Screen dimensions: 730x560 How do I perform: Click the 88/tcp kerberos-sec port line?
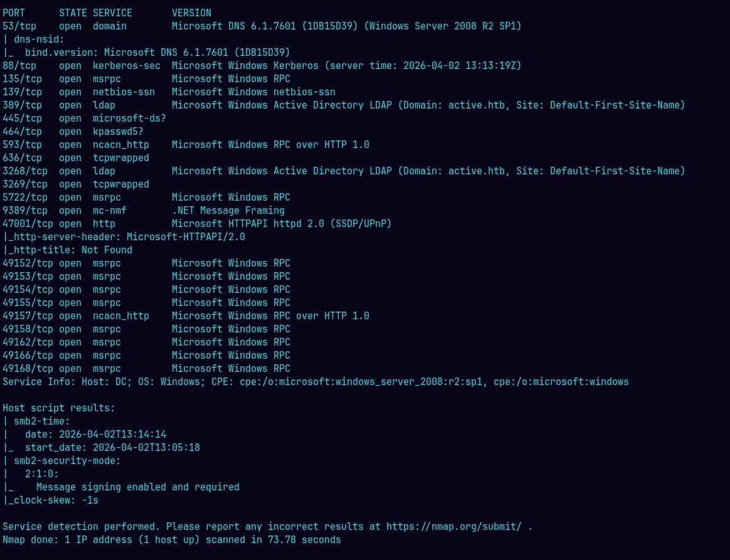262,66
